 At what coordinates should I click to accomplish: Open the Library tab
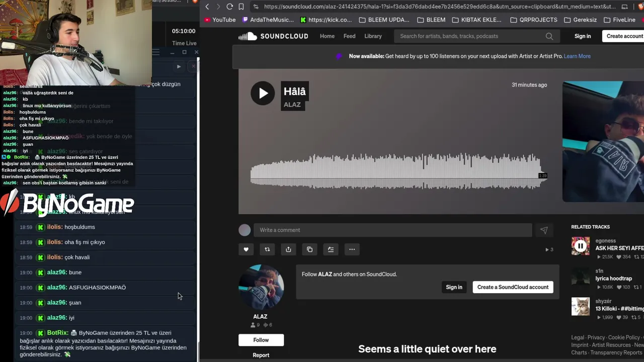point(373,36)
